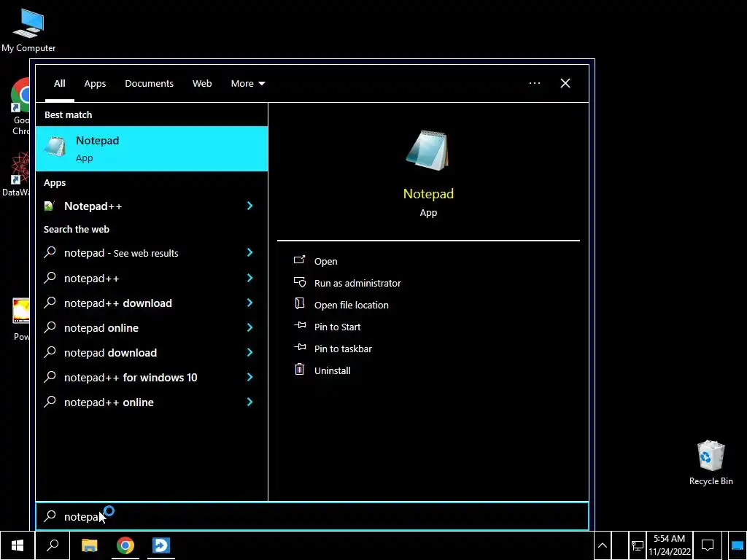Screen dimensions: 747x560
Task: Select Pin to taskbar
Action: pos(343,349)
